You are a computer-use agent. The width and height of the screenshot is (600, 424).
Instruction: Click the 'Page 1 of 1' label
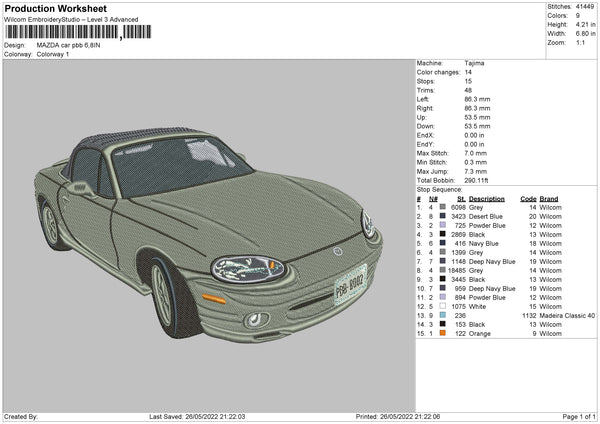coord(579,416)
